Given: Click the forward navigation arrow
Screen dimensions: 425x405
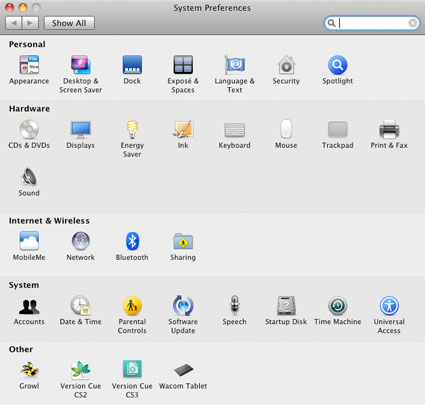Looking at the screenshot, I should coord(30,23).
